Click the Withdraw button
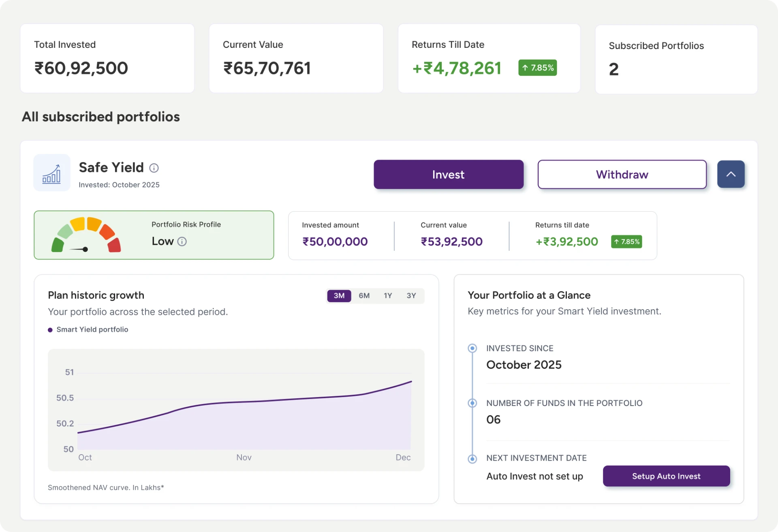 coord(622,175)
